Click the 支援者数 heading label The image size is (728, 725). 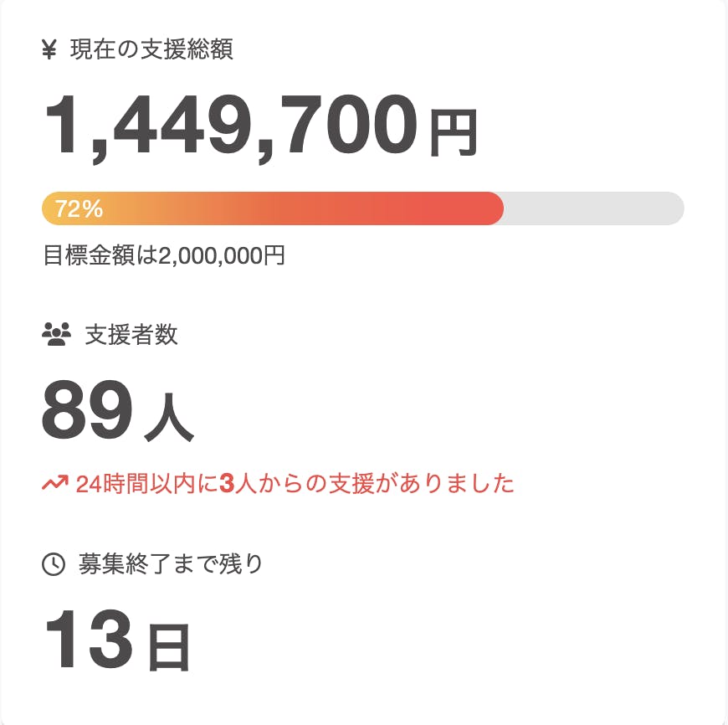pos(131,335)
